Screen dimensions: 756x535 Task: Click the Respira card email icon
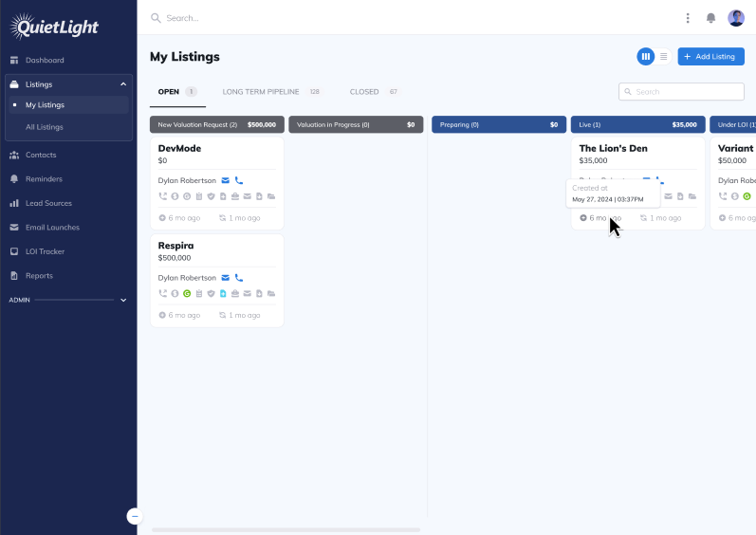point(225,278)
